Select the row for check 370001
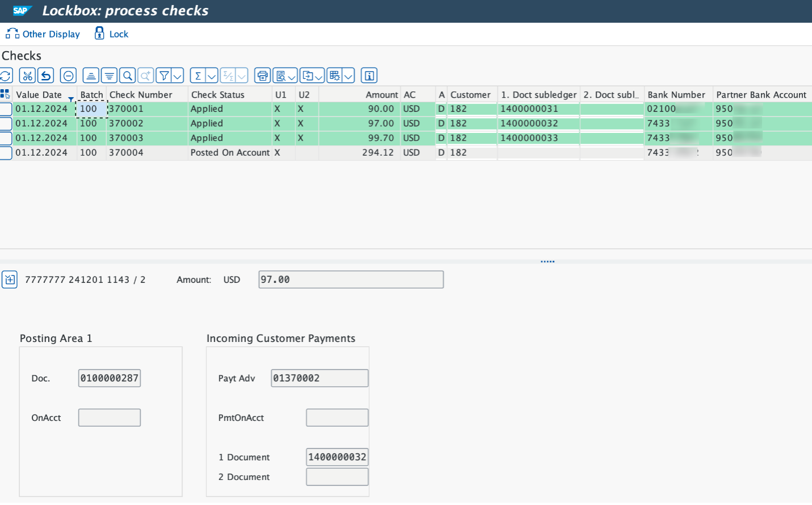The height and width of the screenshot is (505, 812). point(6,109)
